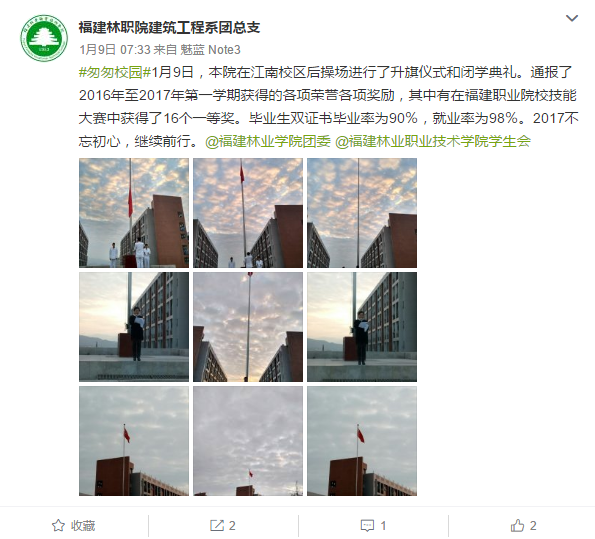595x539 pixels.
Task: Open middle-left photo of speaker at podium
Action: (134, 327)
